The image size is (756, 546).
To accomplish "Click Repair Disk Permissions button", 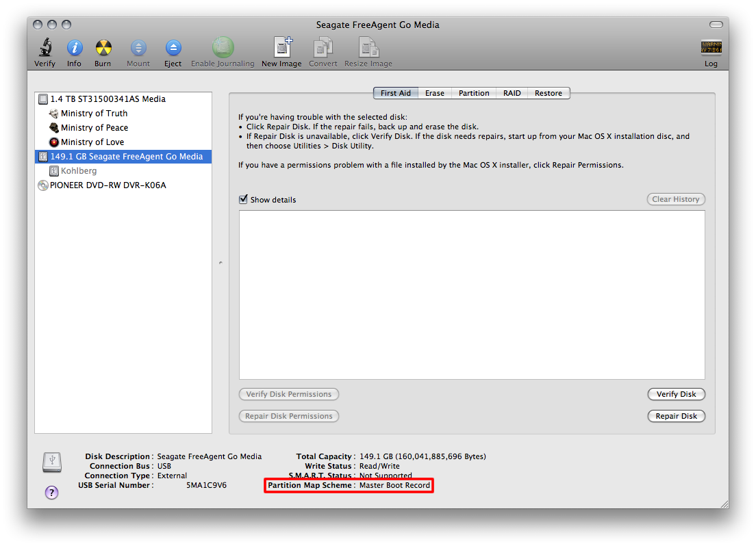I will pos(289,416).
